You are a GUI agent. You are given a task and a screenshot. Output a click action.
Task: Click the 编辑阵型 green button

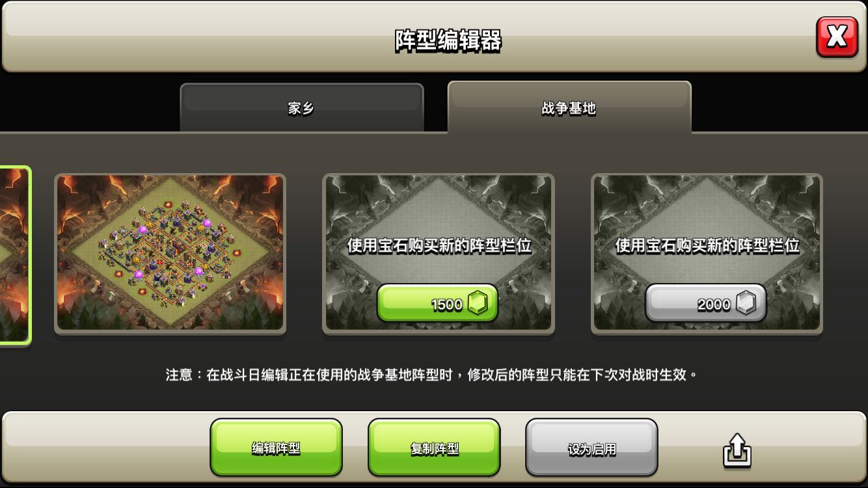pos(276,448)
